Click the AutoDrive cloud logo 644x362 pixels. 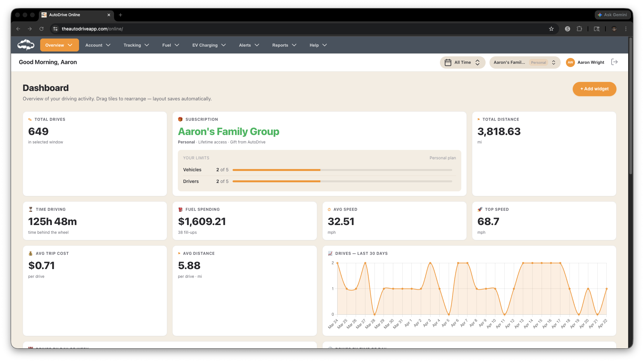click(x=26, y=45)
